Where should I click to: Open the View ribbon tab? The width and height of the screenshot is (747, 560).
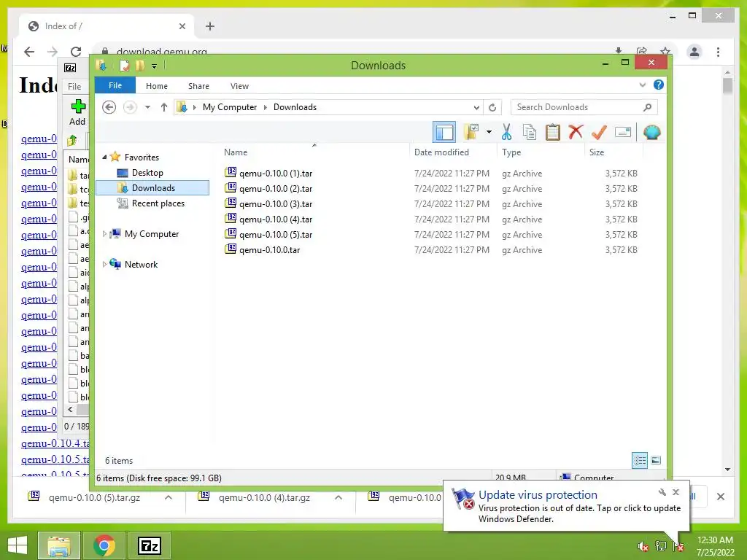tap(239, 86)
